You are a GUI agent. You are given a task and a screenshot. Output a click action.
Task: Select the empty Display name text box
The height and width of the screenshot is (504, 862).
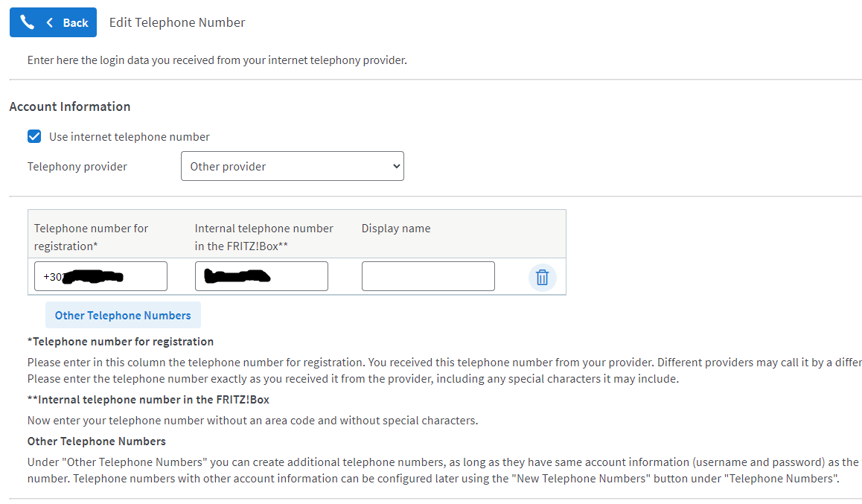click(x=428, y=276)
